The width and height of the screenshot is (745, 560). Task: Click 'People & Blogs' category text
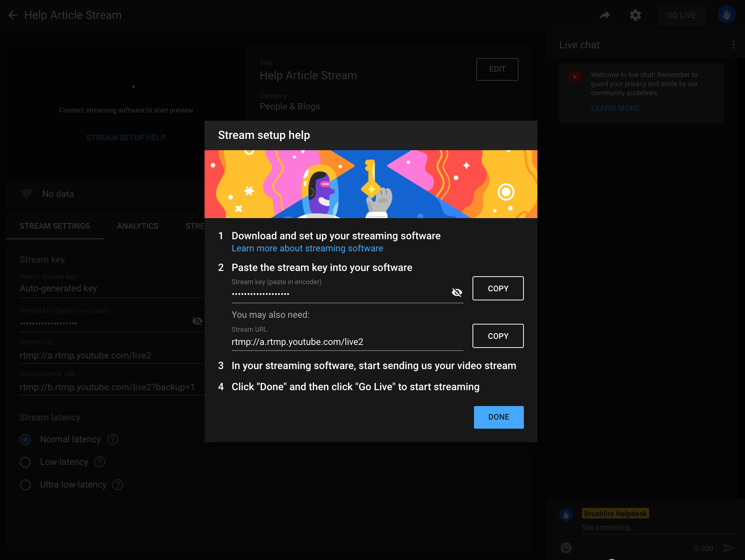289,106
